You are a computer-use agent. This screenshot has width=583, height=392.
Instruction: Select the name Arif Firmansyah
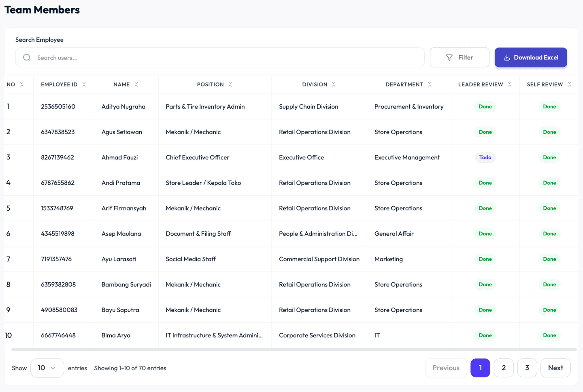coord(124,208)
